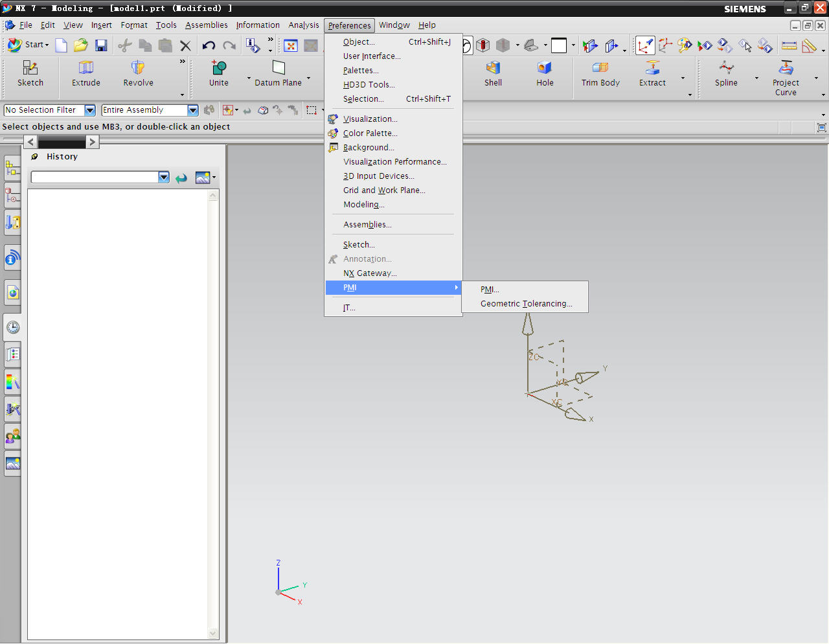Viewport: 829px width, 644px height.
Task: Click the resource bar left scroll arrow
Action: click(30, 142)
